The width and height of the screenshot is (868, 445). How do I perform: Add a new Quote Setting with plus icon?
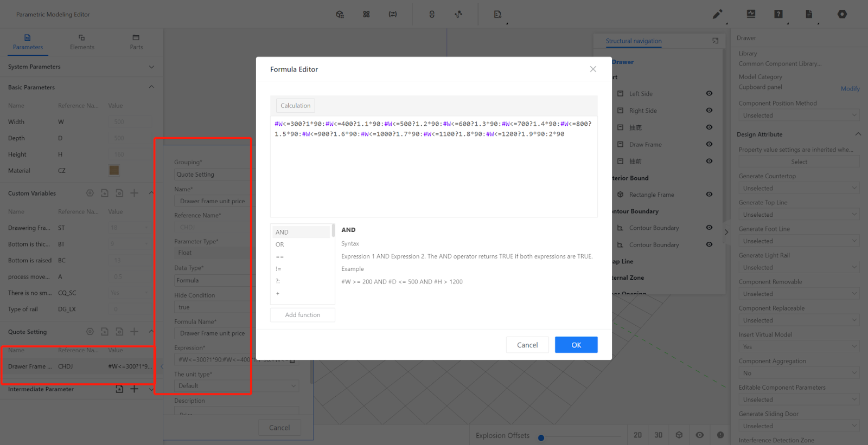(135, 332)
